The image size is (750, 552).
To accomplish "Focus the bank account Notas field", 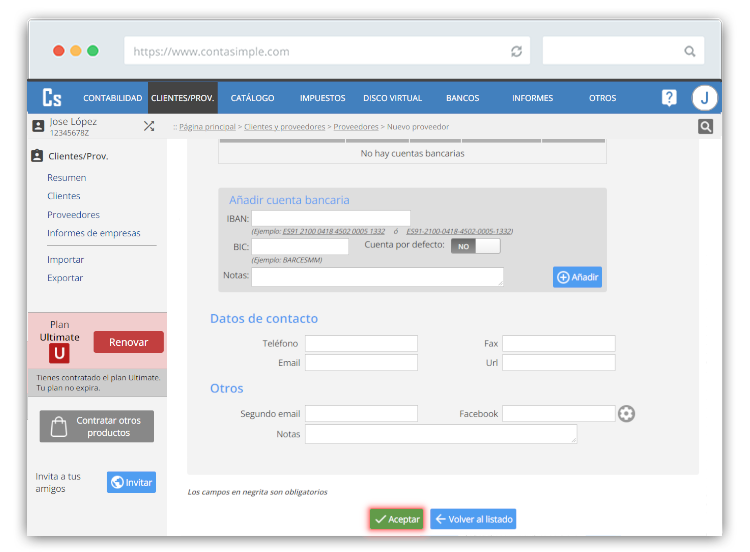I will [x=377, y=277].
